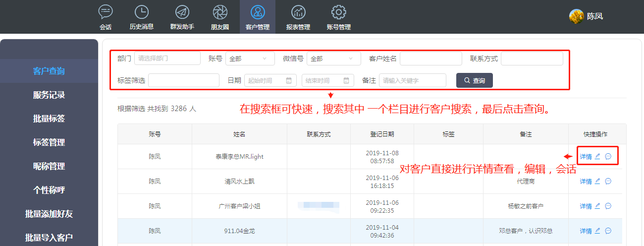Click the 查询 search button
Image resolution: width=644 pixels, height=246 pixels.
(x=475, y=80)
